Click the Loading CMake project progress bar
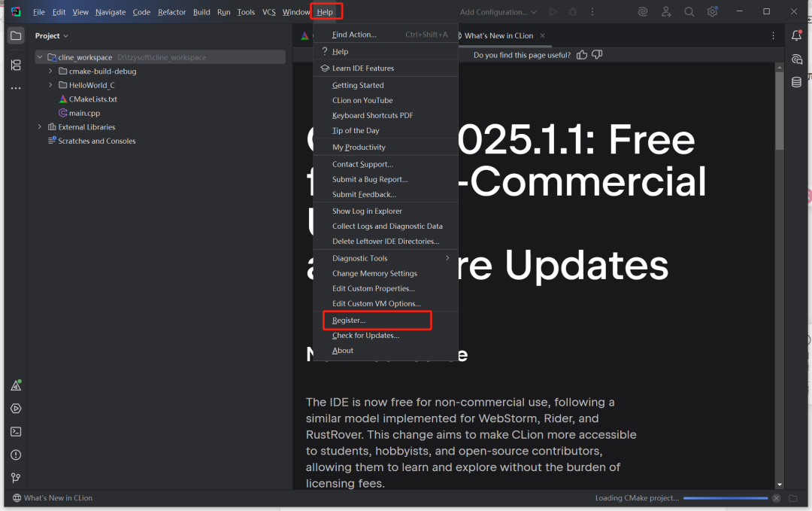This screenshot has width=812, height=511. [x=726, y=498]
